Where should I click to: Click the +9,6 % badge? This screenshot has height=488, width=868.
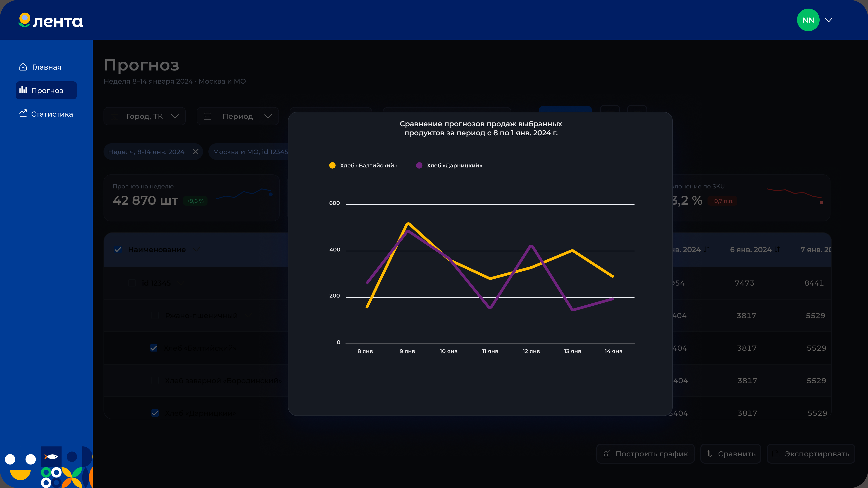tap(195, 201)
